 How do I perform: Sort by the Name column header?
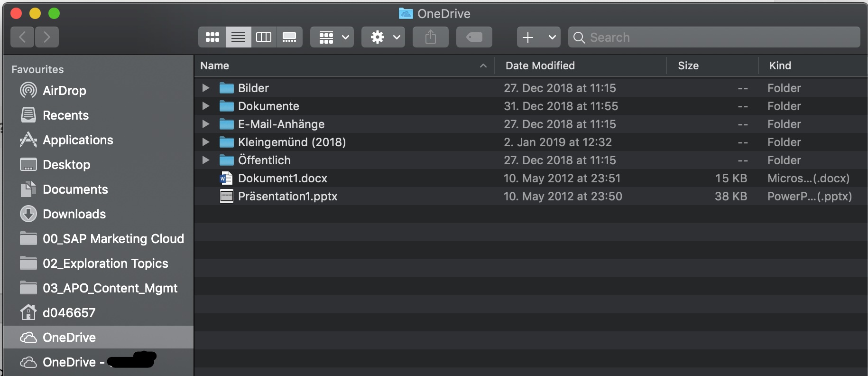[344, 66]
